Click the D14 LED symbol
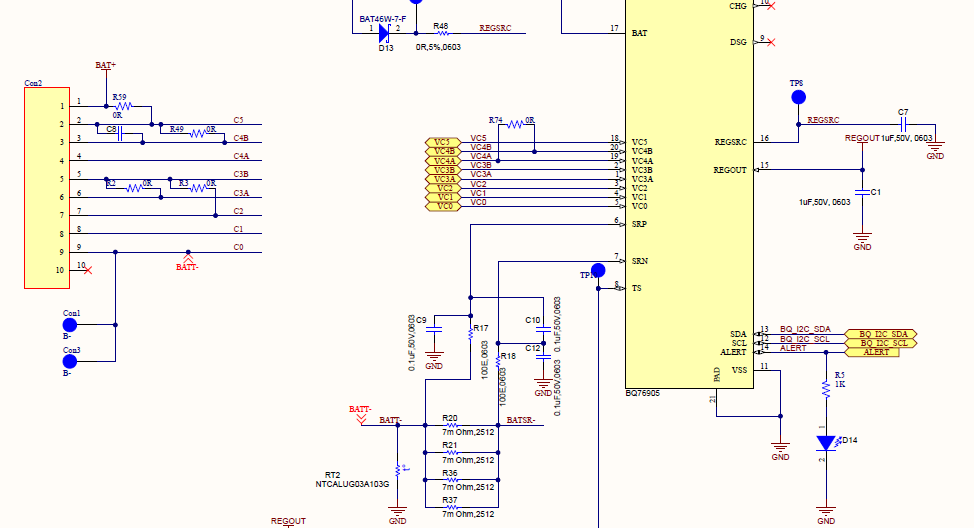This screenshot has width=974, height=528. (826, 443)
